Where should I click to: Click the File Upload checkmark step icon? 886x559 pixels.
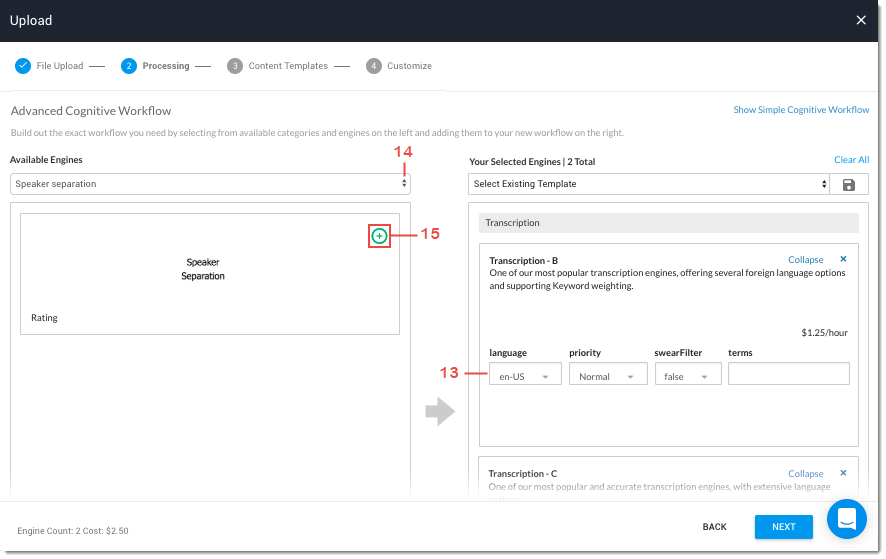23,66
